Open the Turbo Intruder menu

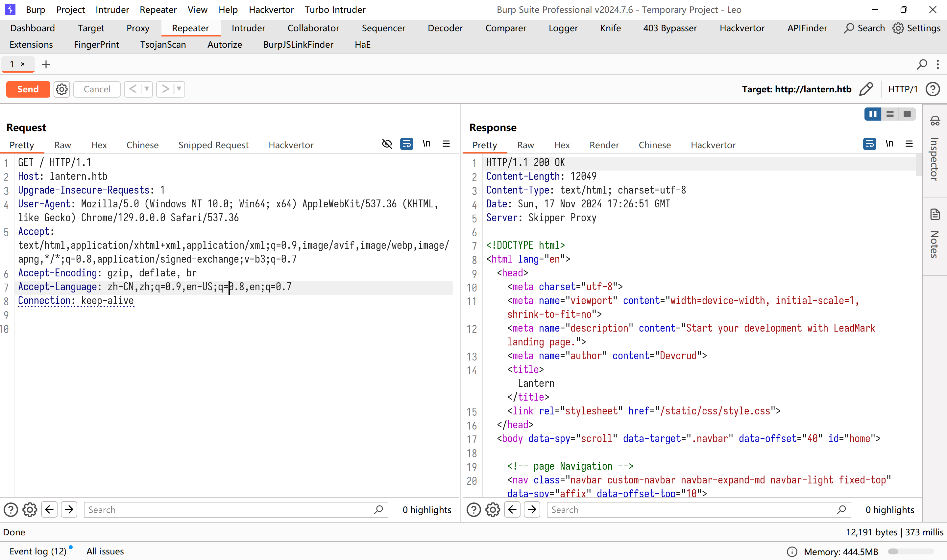(335, 10)
